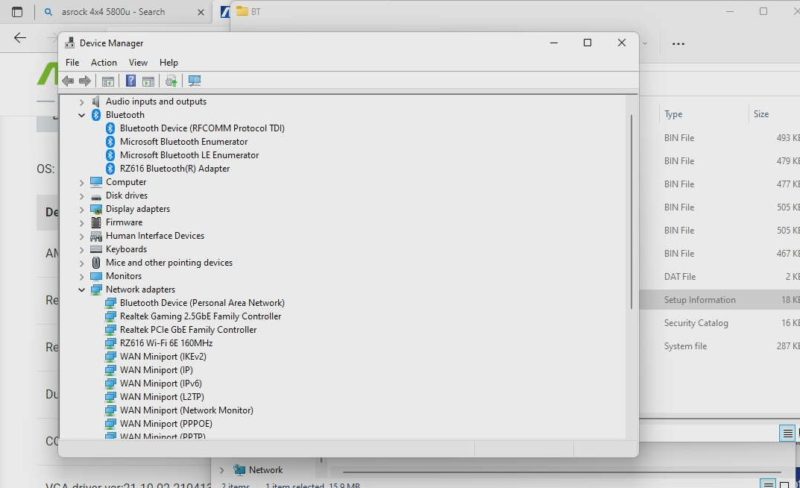Expand the Disk drives category
Image resolution: width=800 pixels, height=488 pixels.
82,196
